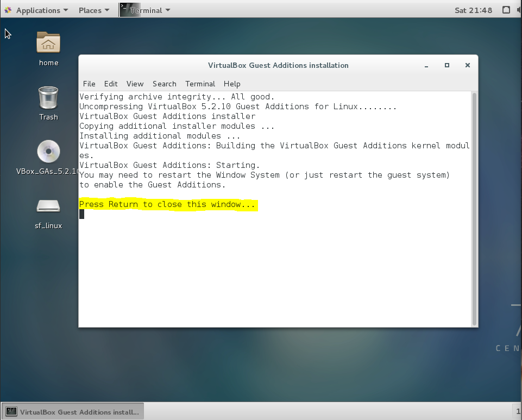Open the Edit menu
Viewport: 522px width, 420px height.
click(x=111, y=84)
